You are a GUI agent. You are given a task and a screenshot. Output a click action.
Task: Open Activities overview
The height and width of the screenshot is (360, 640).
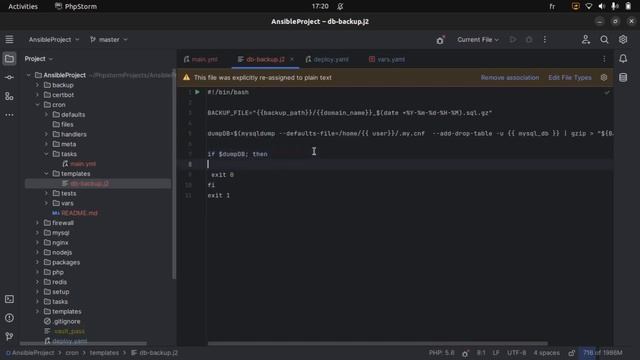click(23, 6)
